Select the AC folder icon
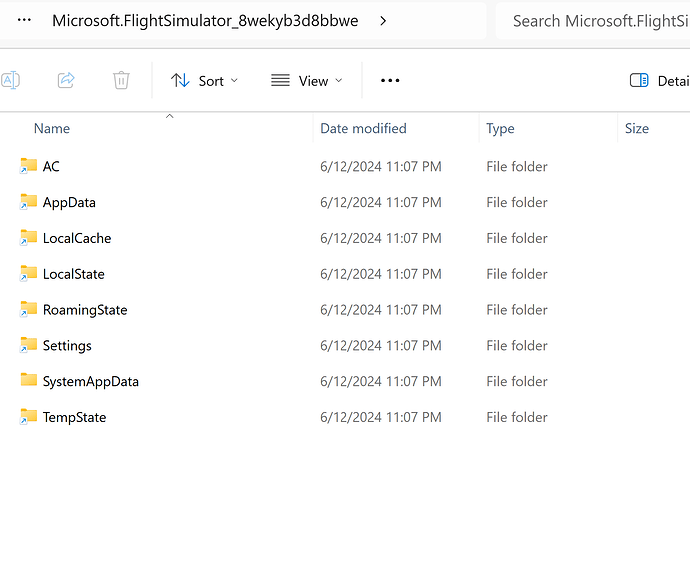 pyautogui.click(x=29, y=166)
